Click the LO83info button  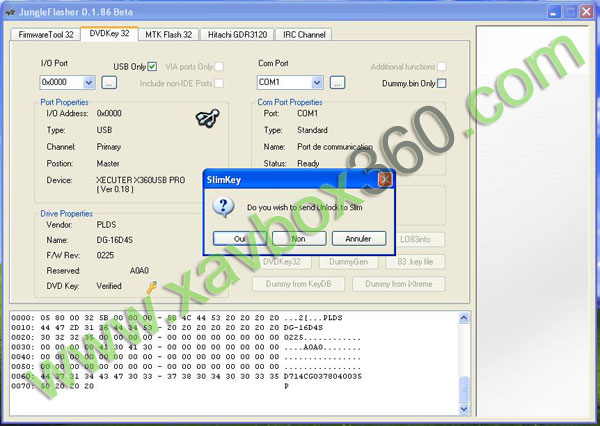[x=416, y=239]
